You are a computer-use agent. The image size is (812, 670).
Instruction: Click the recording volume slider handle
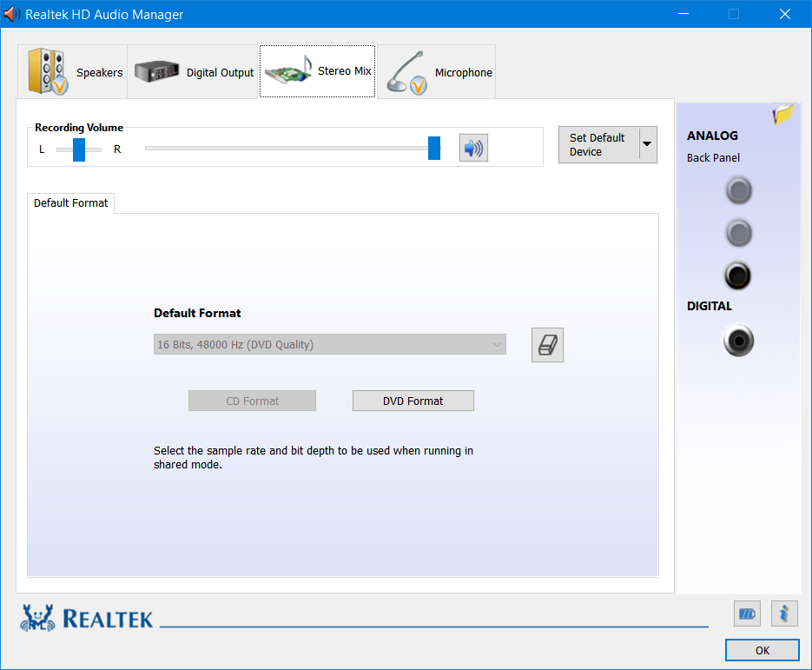click(434, 149)
